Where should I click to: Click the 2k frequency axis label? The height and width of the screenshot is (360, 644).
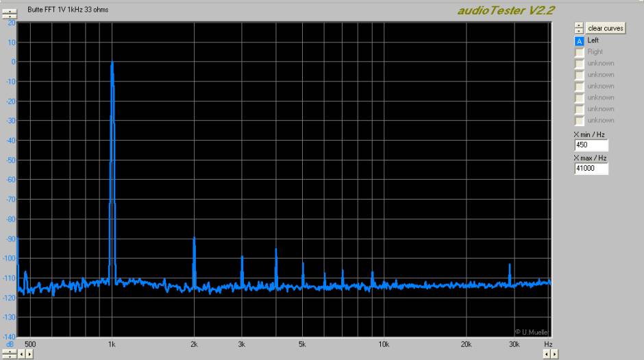coord(194,344)
